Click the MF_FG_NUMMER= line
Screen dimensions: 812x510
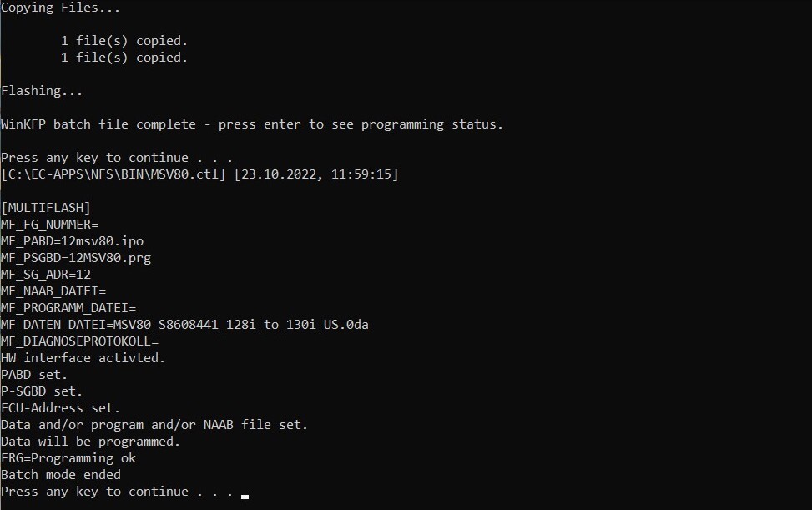tap(50, 225)
